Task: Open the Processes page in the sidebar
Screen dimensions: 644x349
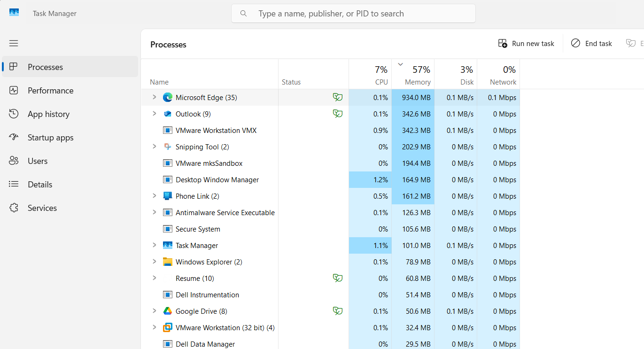Action: 70,67
